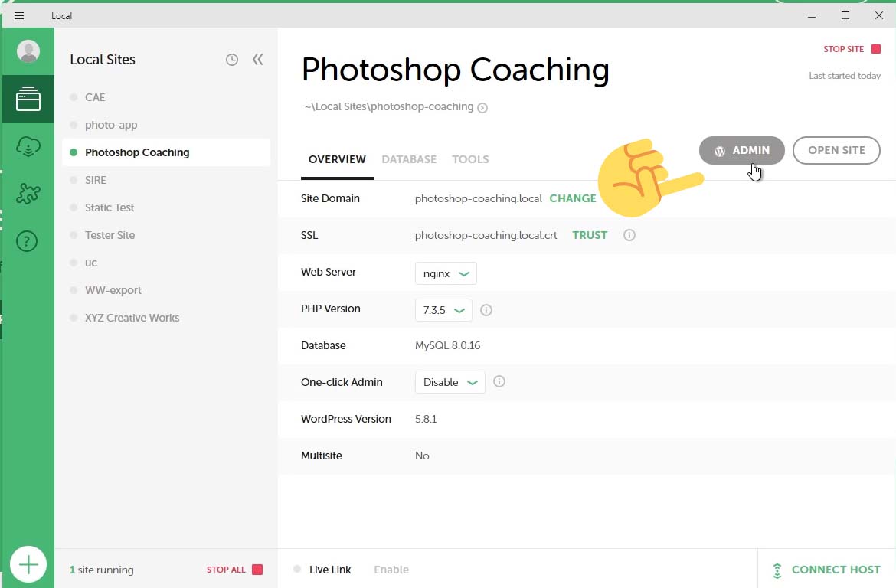Switch to the Database tab

pyautogui.click(x=409, y=159)
